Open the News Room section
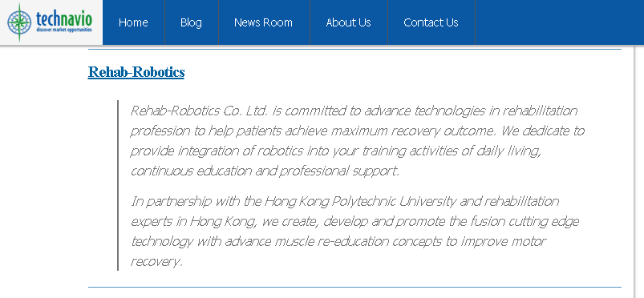 263,22
